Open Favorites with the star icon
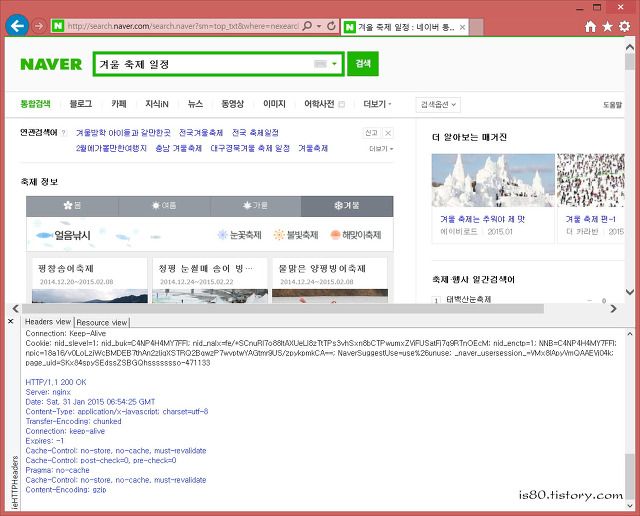Screen dimensions: 640x516 (607, 27)
